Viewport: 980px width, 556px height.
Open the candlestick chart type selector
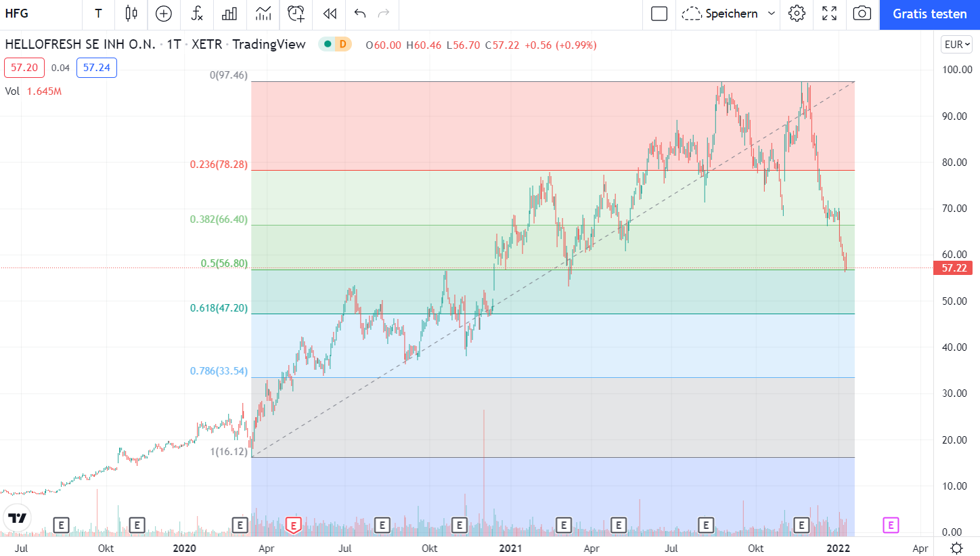(x=131, y=14)
